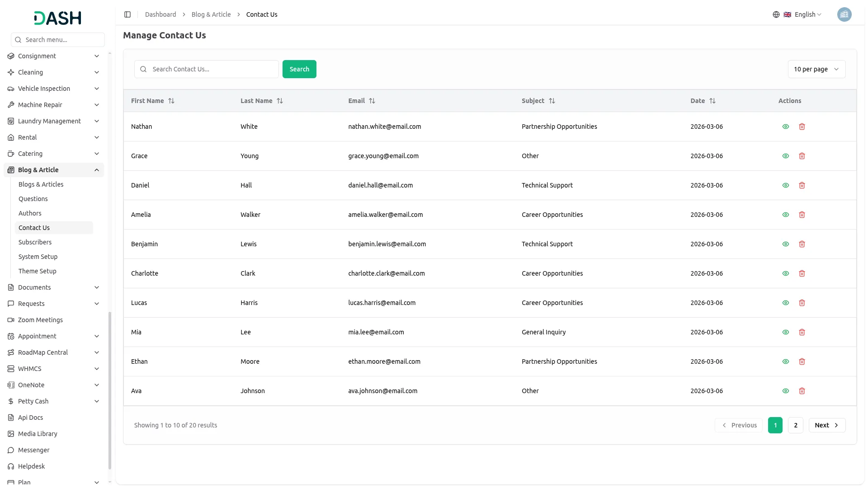Viewport: 868px width, 488px height.
Task: Delete Nathan White's contact entry
Action: click(802, 127)
